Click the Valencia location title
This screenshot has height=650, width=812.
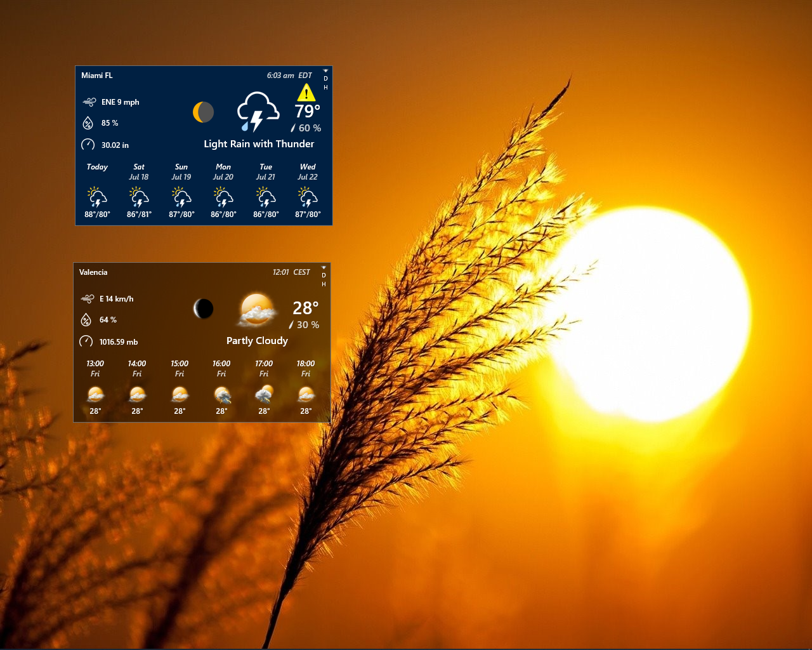[x=93, y=272]
